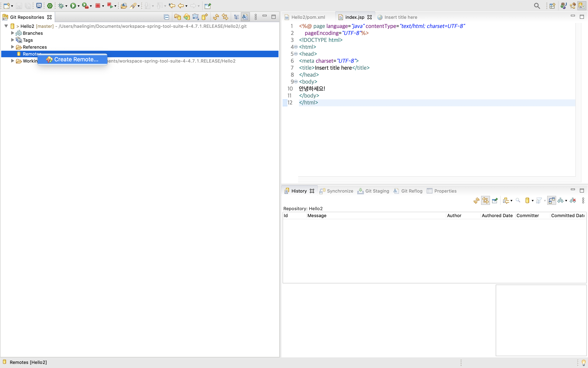Choose Create Remote... from context menu
Viewport: 588px width, 368px height.
pyautogui.click(x=72, y=59)
